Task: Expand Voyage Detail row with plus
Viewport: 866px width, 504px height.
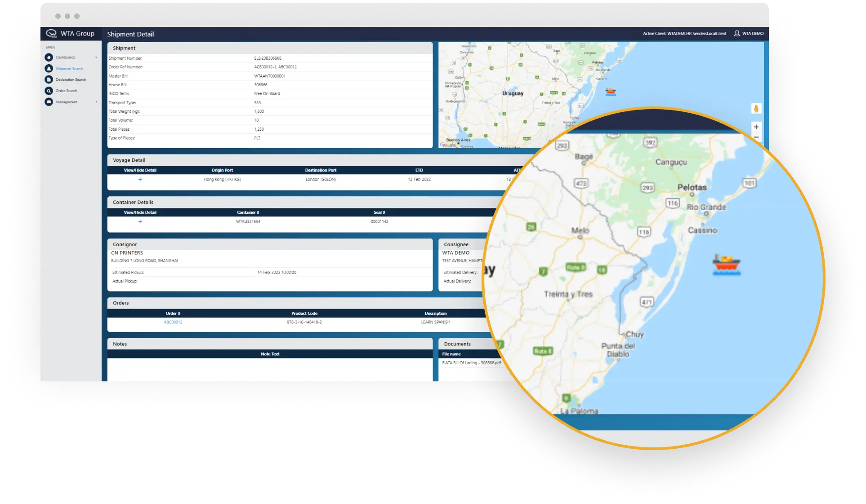Action: [x=140, y=179]
